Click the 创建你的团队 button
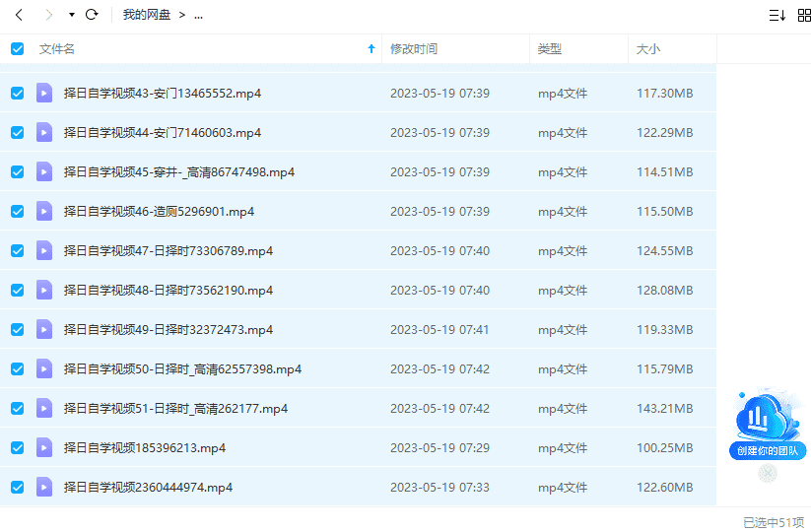 [768, 451]
